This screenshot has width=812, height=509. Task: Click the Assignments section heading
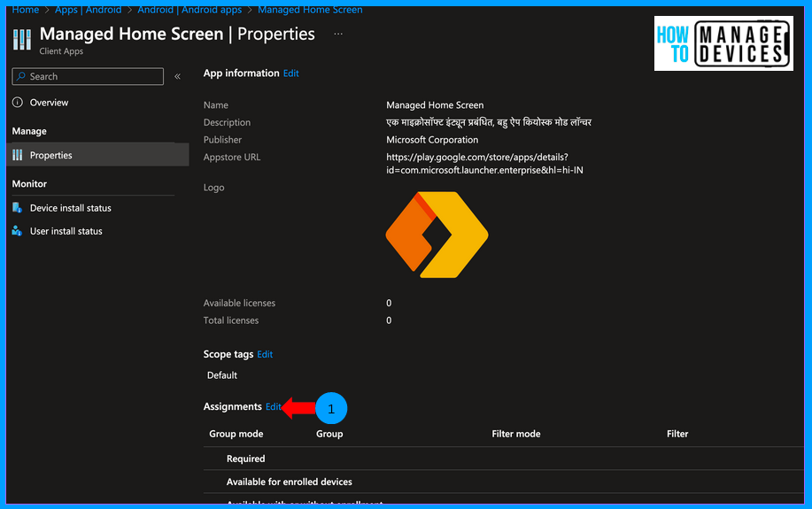coord(232,406)
